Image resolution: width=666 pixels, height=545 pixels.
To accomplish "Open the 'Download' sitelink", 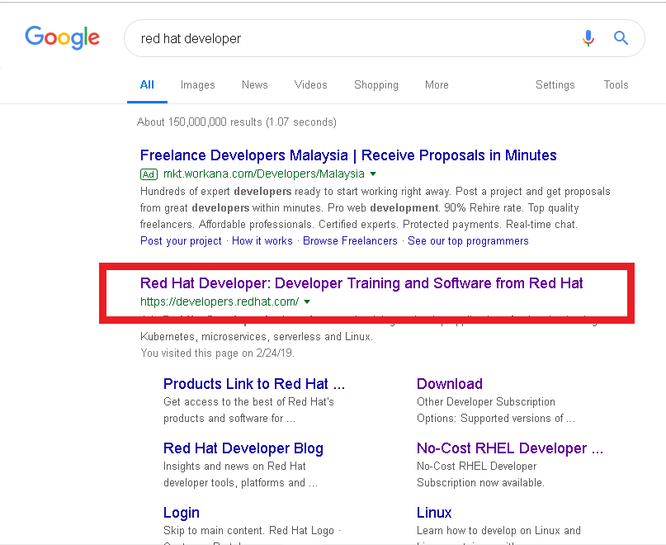I will tap(449, 384).
